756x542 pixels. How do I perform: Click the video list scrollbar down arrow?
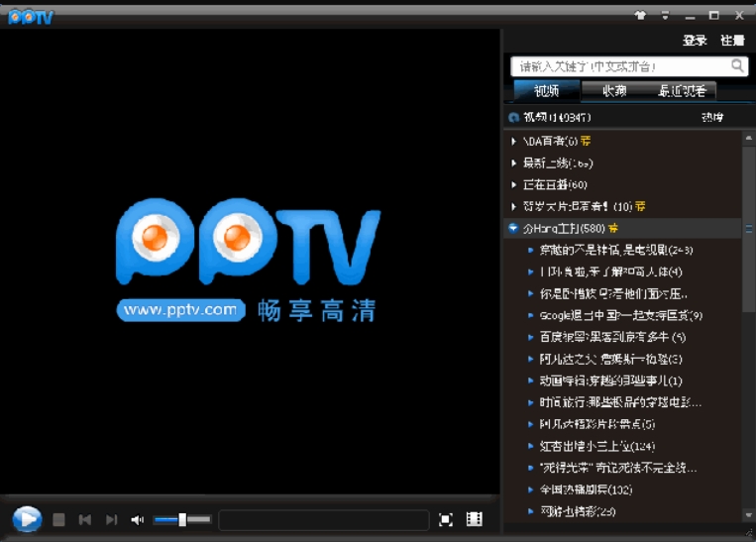coord(748,515)
